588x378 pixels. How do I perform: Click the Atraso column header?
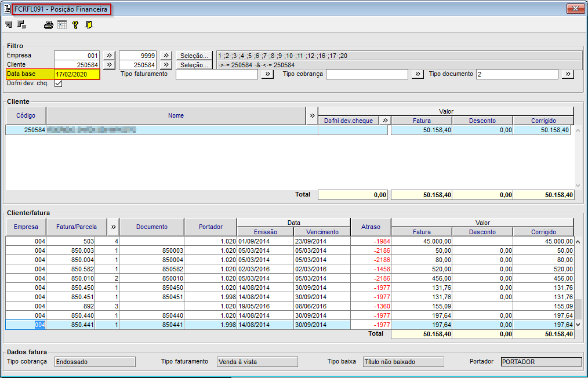[371, 227]
